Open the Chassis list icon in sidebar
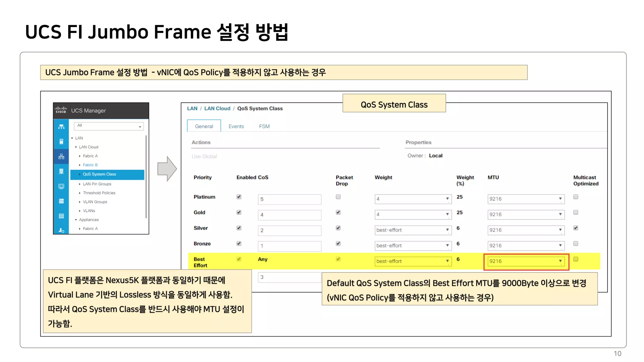The image size is (644, 362). click(x=61, y=216)
